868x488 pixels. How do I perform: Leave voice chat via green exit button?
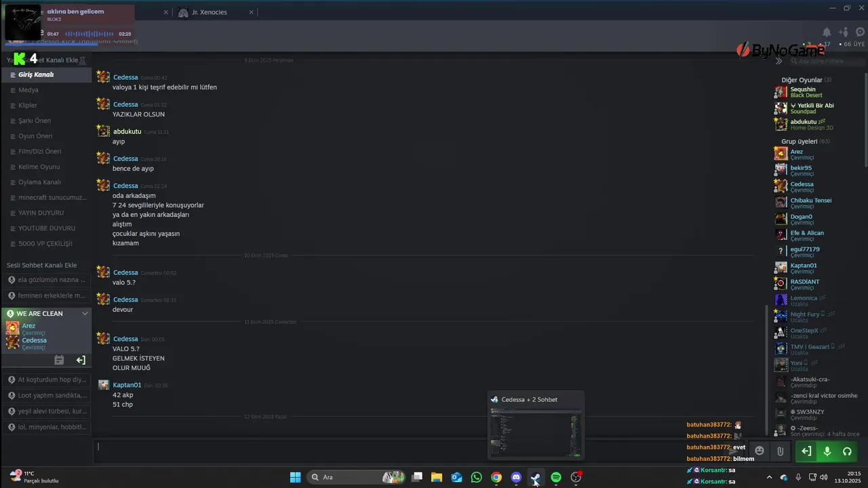tap(806, 451)
